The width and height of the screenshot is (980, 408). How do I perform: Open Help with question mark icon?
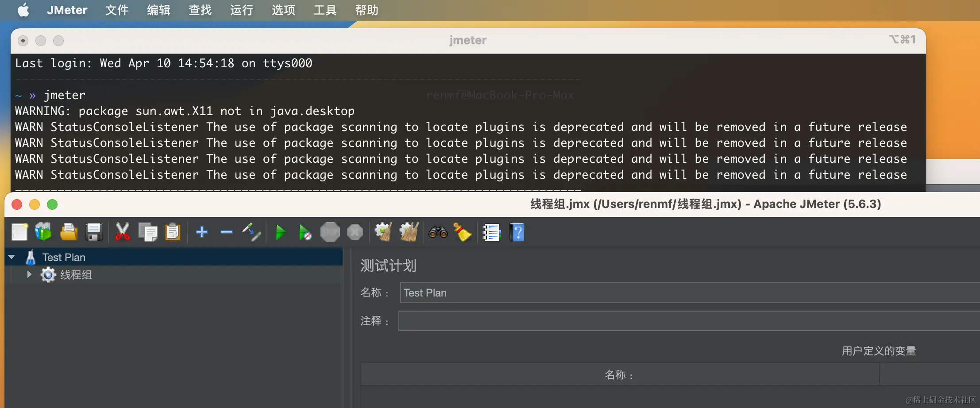click(x=517, y=232)
